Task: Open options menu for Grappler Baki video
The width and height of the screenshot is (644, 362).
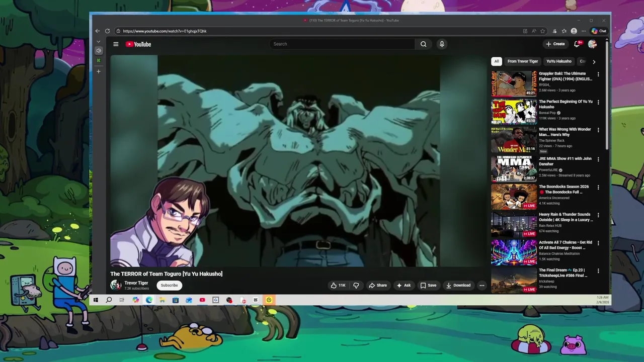Action: click(x=598, y=74)
